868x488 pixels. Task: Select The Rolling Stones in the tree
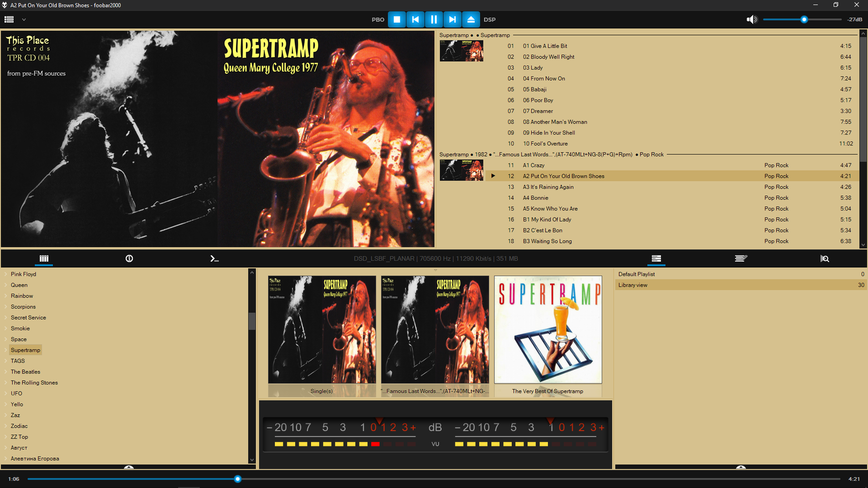tap(34, 383)
